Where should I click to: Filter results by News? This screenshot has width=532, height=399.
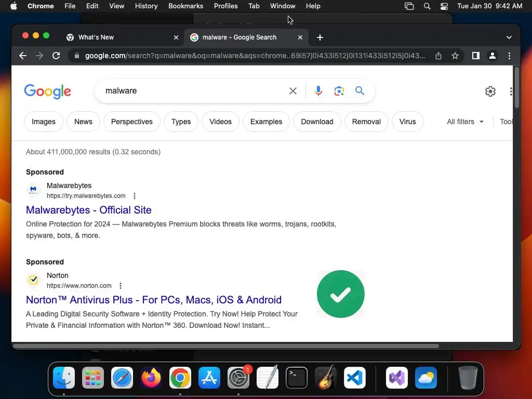83,122
